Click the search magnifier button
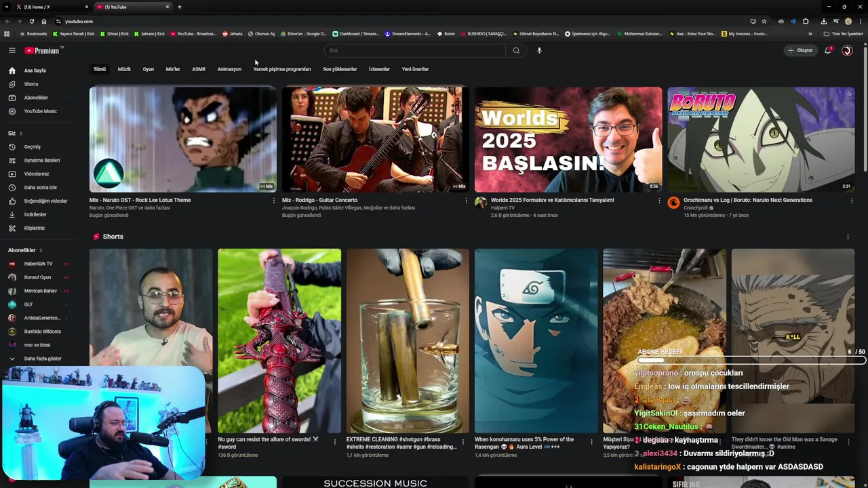The height and width of the screenshot is (488, 868). pos(516,50)
